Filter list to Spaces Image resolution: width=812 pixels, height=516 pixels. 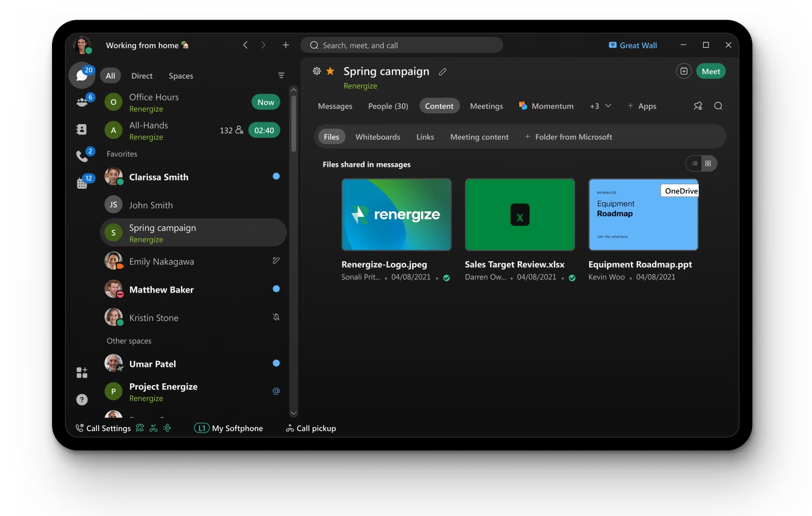pyautogui.click(x=181, y=76)
